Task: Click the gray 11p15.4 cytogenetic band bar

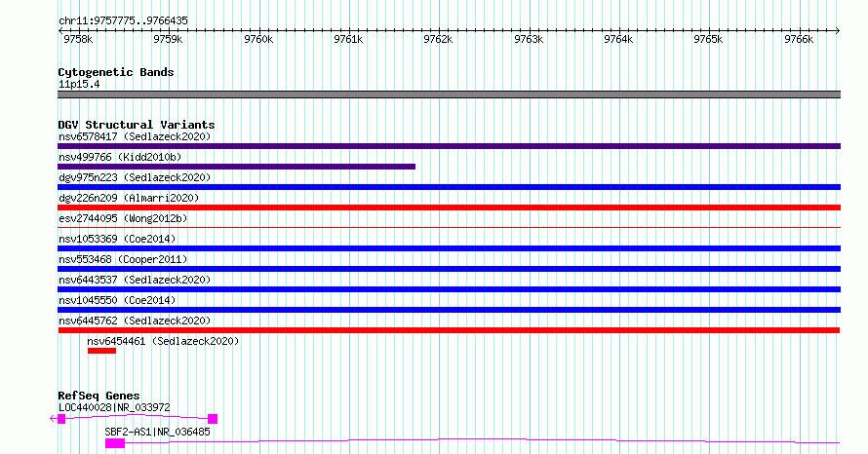Action: (449, 95)
